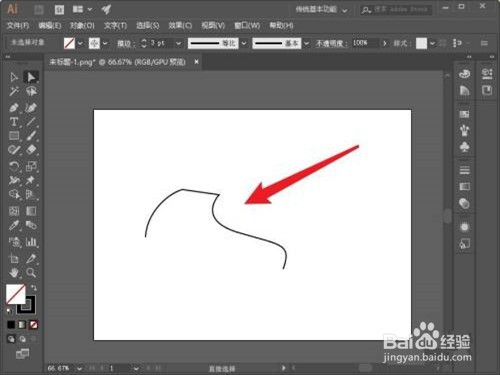Select the Type tool
Image resolution: width=500 pixels, height=375 pixels.
tap(14, 122)
